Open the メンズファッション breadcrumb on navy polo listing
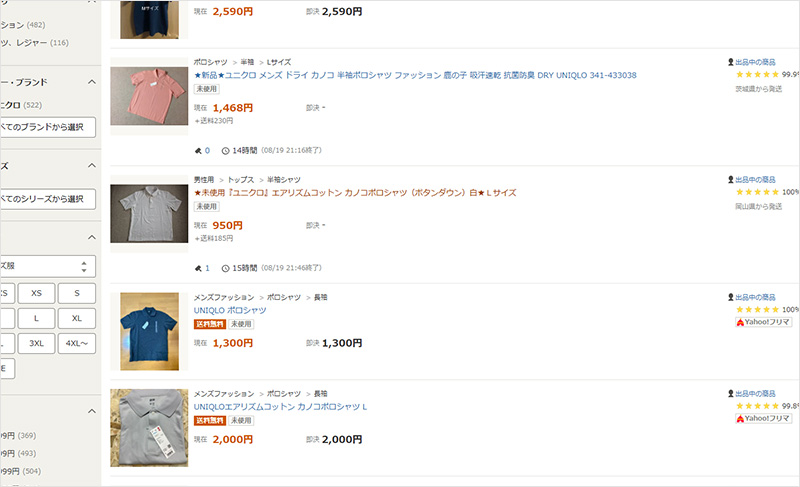This screenshot has width=800, height=487. [x=223, y=297]
